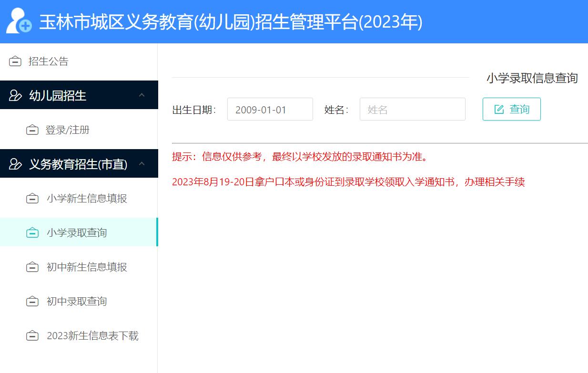Image resolution: width=588 pixels, height=373 pixels.
Task: Open the 招生公告 menu item
Action: (x=48, y=61)
